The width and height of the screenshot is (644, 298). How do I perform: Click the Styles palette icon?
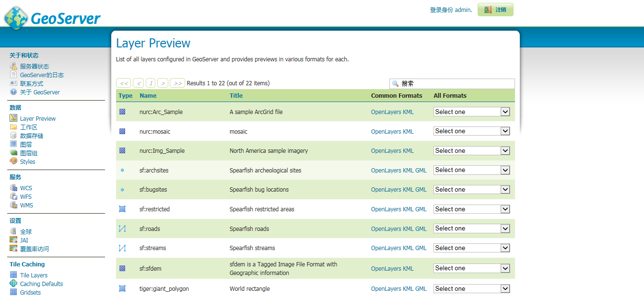[x=13, y=161]
